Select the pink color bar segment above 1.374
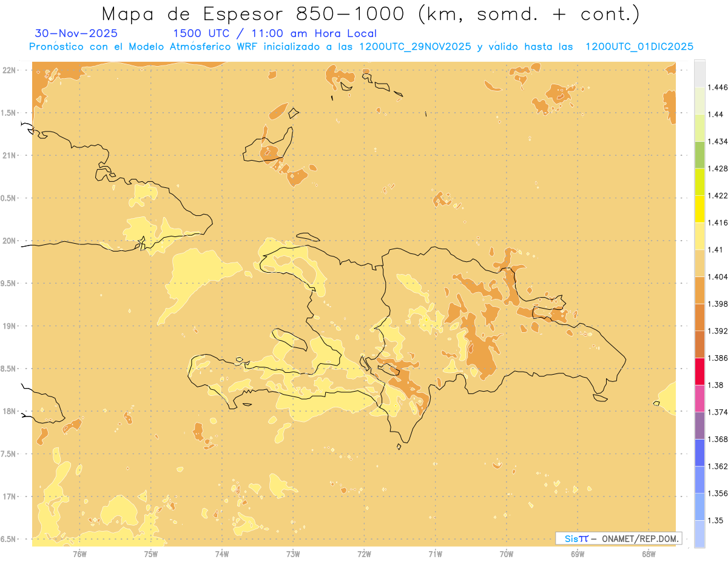The height and width of the screenshot is (562, 728). tap(699, 399)
